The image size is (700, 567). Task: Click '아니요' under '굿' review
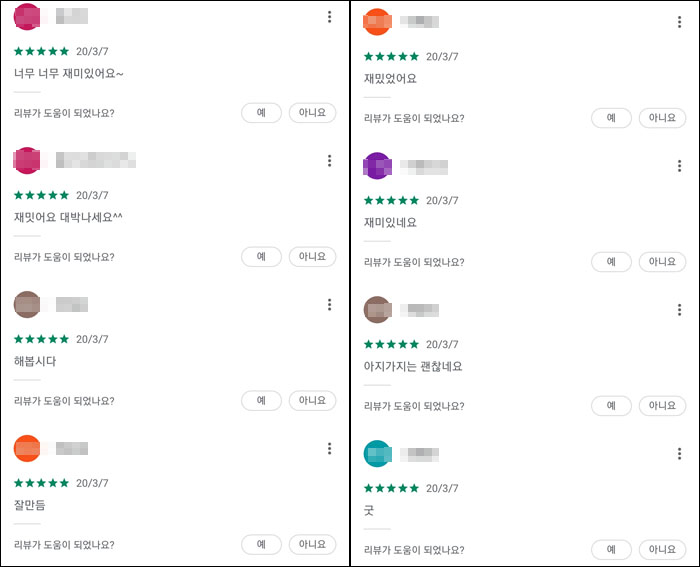click(662, 550)
